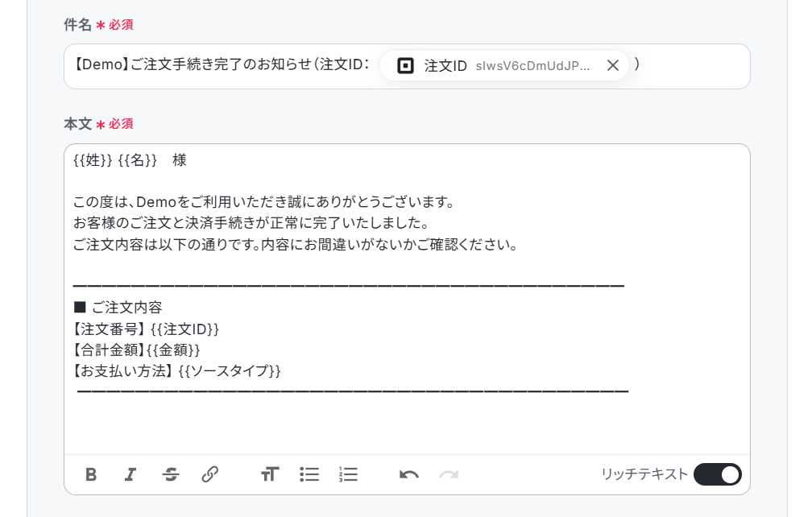Insert a bulleted list
This screenshot has width=812, height=517.
[309, 474]
